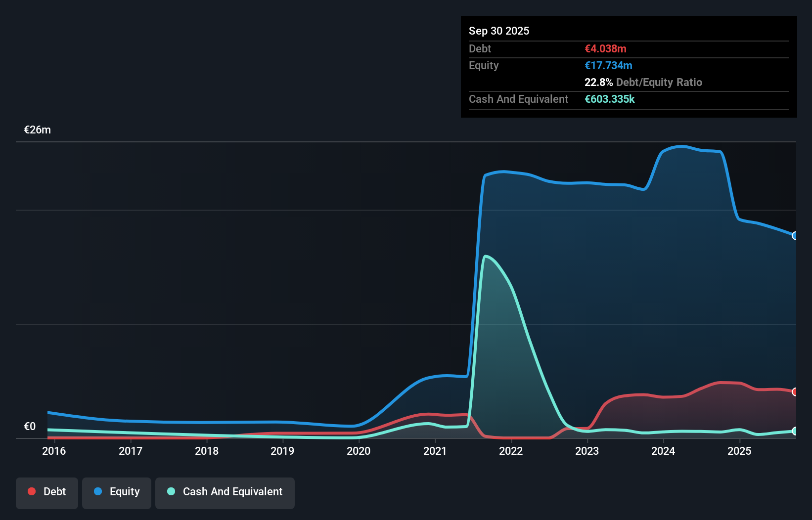Click the blue Equity legend dot
This screenshot has width=812, height=520.
point(98,491)
